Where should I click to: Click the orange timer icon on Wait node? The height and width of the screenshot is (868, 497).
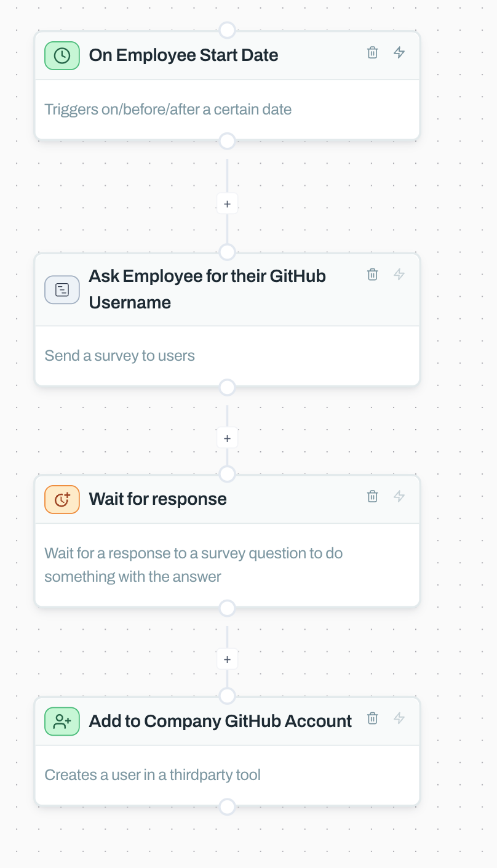pos(62,499)
